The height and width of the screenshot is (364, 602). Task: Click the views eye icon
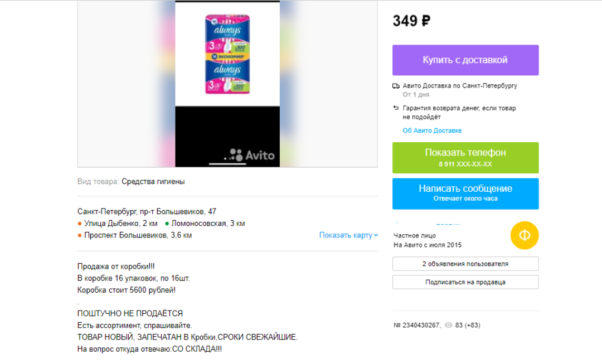tap(448, 325)
